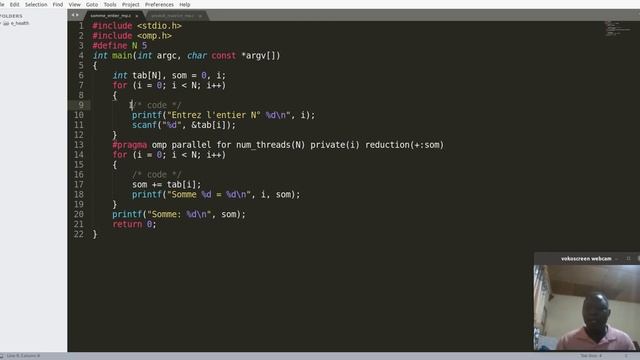
Task: Open the Project menu
Action: tap(131, 4)
